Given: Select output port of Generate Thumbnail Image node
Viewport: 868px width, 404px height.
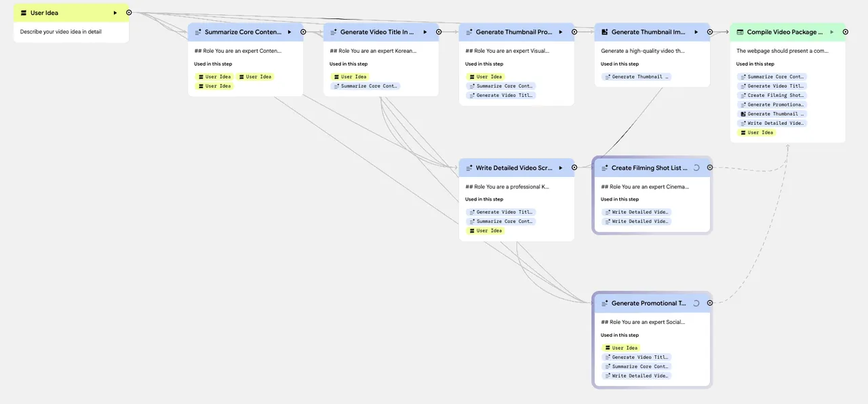Looking at the screenshot, I should coord(710,32).
